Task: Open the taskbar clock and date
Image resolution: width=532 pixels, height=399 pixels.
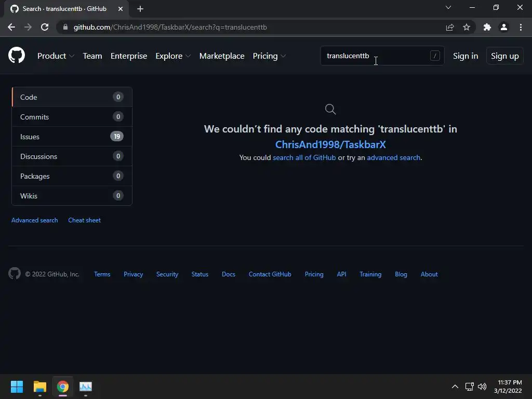Action: pyautogui.click(x=508, y=387)
